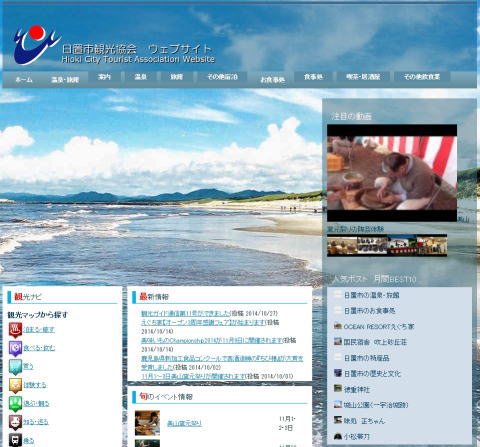The width and height of the screenshot is (480, 447).
Task: Click the Hioki City Tourist Association logo
Action: click(37, 45)
